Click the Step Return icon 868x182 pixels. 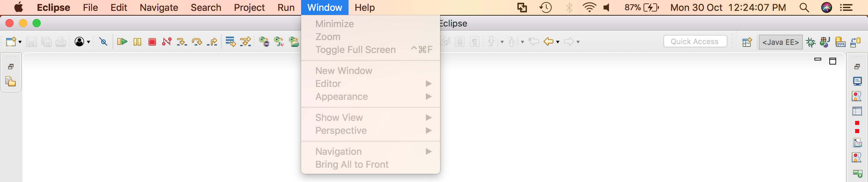click(x=212, y=42)
